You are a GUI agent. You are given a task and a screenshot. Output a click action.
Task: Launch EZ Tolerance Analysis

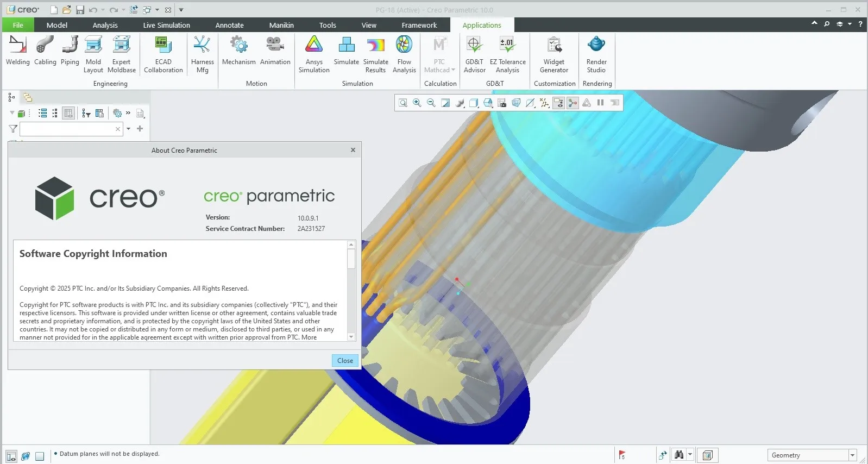pos(507,54)
